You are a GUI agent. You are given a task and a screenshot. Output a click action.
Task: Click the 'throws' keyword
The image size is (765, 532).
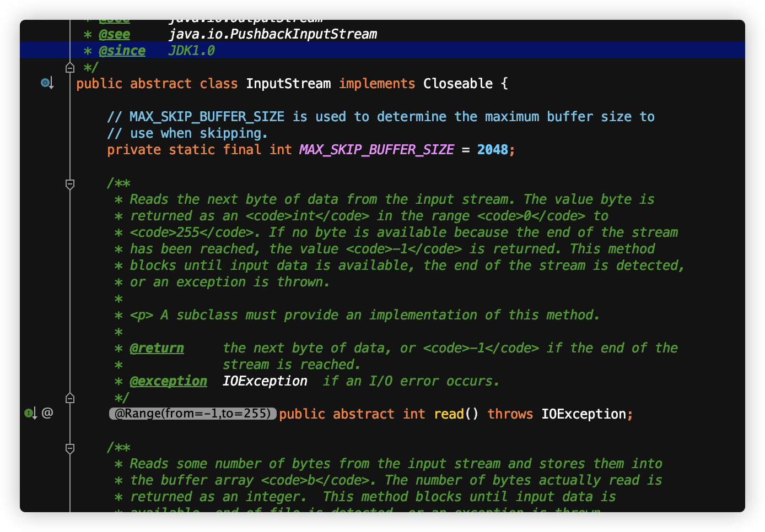[x=510, y=414]
